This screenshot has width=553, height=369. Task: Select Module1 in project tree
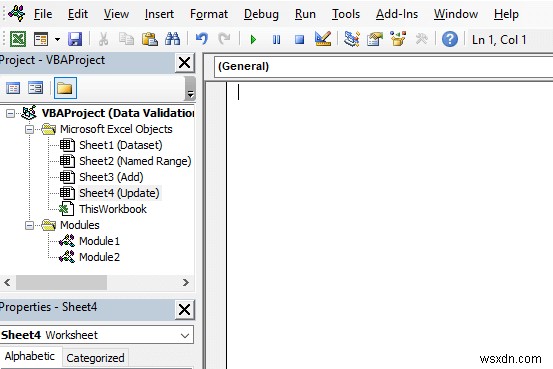(99, 241)
